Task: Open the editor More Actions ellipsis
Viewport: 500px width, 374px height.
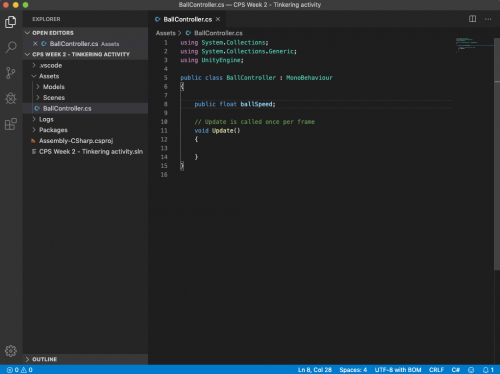Action: point(488,19)
